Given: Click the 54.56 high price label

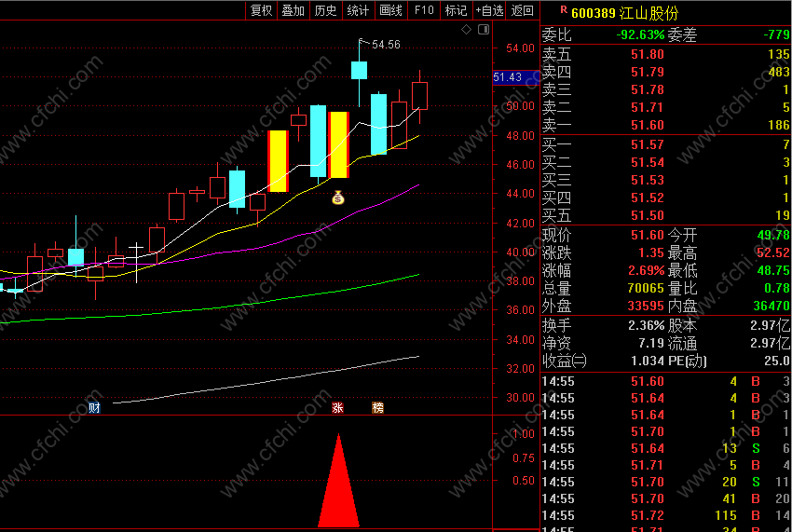Looking at the screenshot, I should (x=386, y=45).
